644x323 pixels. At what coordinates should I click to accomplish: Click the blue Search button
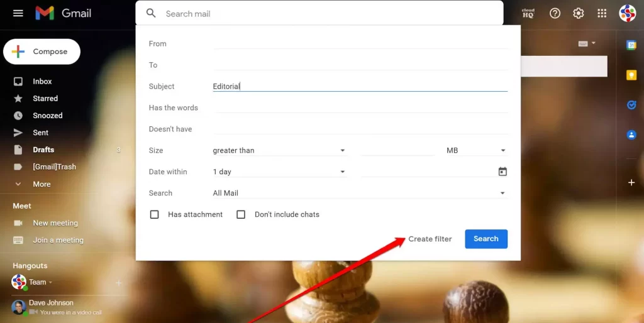click(x=486, y=239)
